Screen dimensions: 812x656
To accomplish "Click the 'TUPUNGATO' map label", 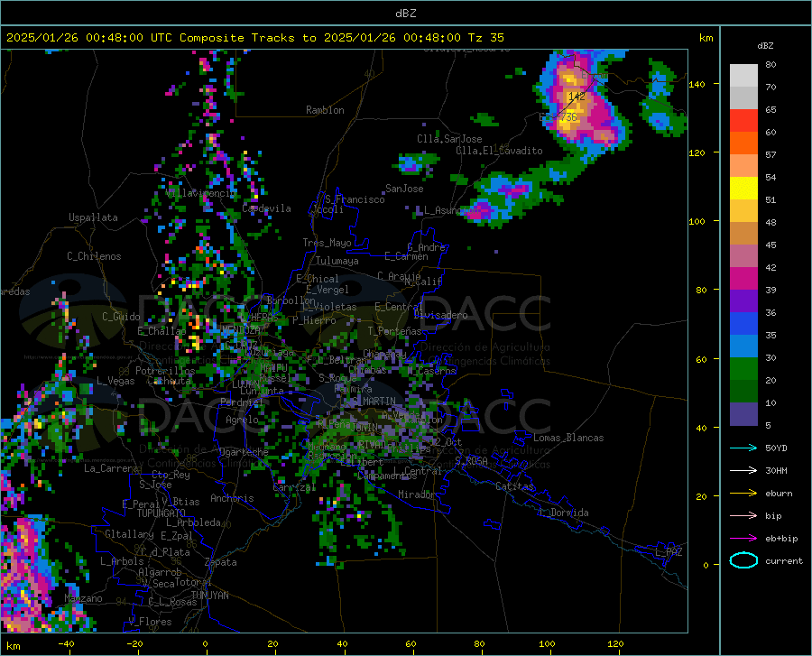I will click(161, 513).
